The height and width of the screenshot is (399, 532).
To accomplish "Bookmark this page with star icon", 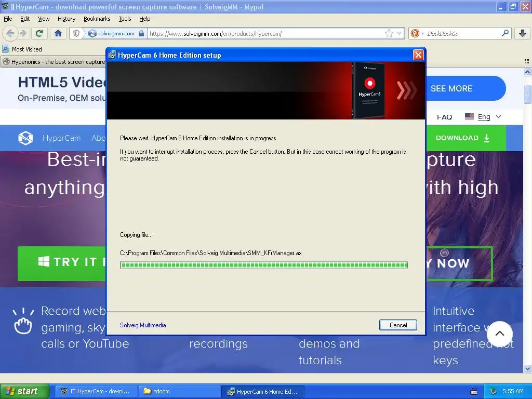I will click(389, 33).
